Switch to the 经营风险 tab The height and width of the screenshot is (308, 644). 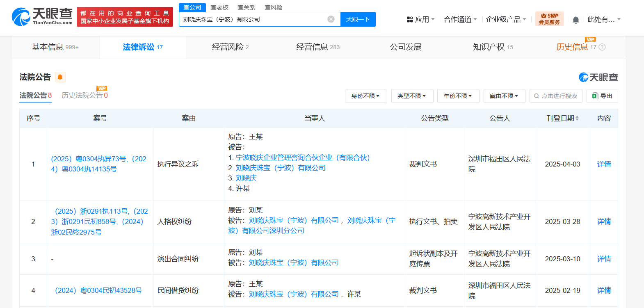point(230,47)
